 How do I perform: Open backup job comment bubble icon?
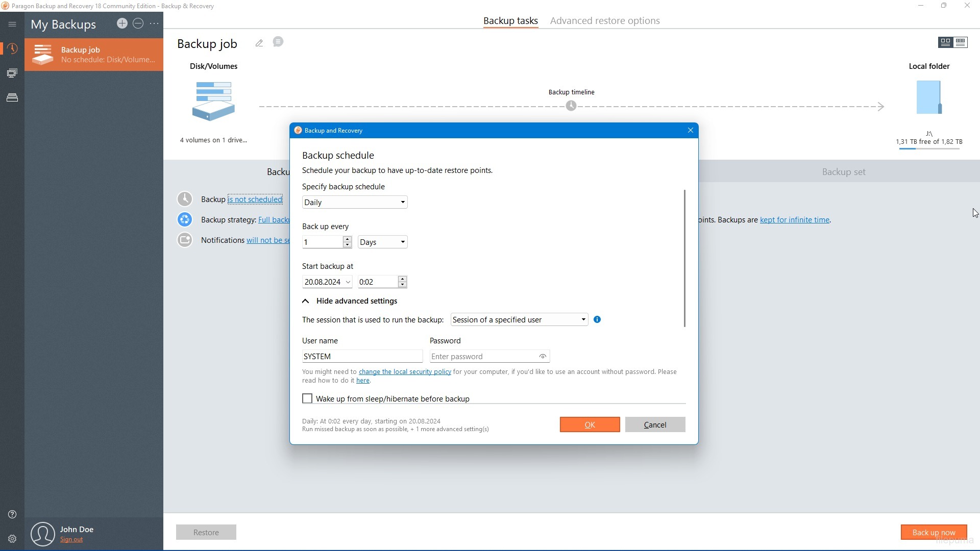pos(278,42)
